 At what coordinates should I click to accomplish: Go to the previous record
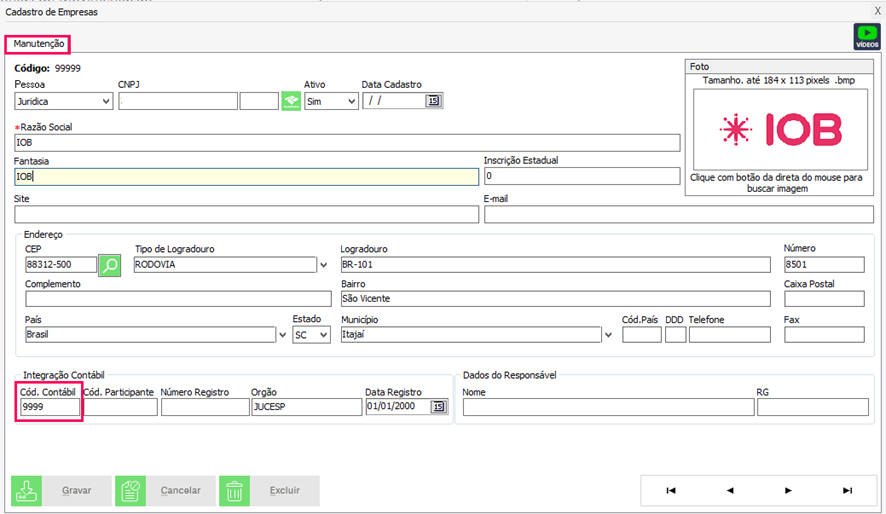730,490
